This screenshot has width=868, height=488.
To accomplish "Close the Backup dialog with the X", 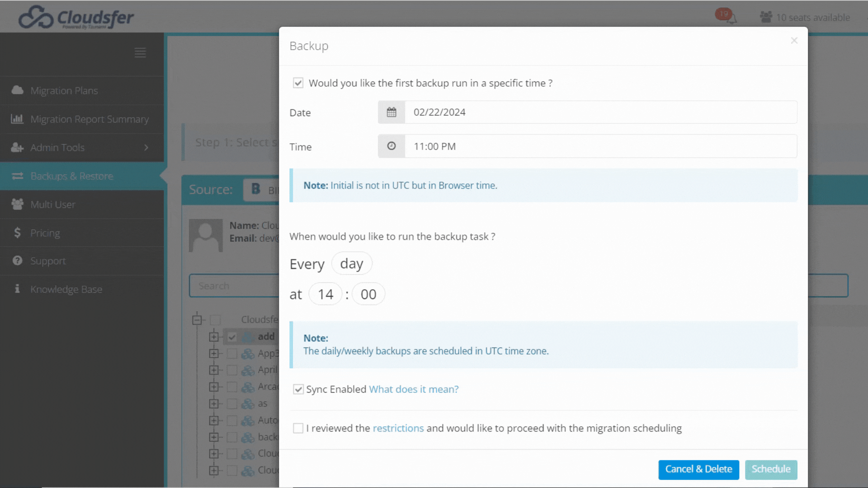I will [x=794, y=41].
